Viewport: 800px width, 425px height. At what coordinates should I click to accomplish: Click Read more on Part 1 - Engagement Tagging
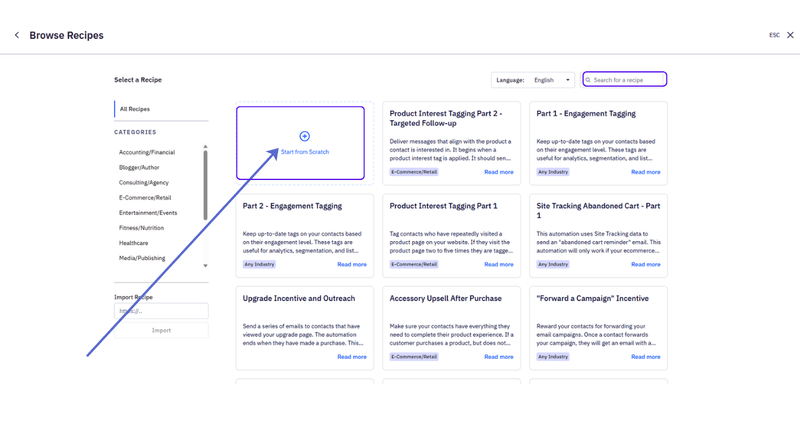[x=645, y=172]
